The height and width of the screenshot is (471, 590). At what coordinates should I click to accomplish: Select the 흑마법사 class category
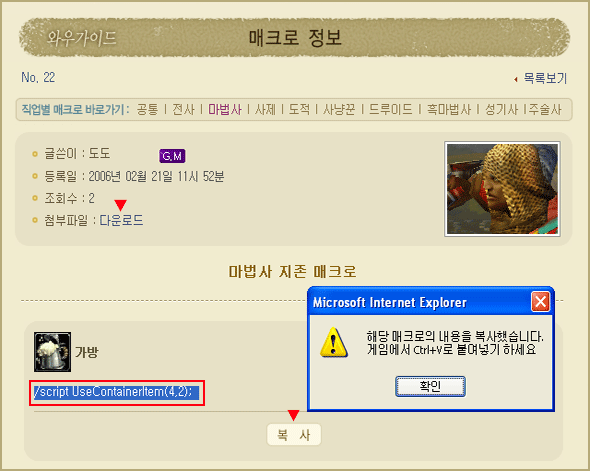[x=449, y=109]
